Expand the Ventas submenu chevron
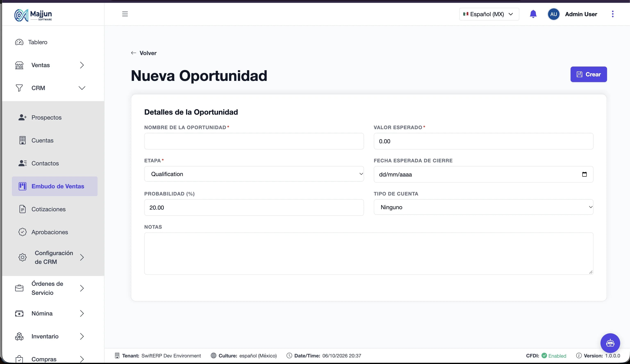This screenshot has height=364, width=630. pyautogui.click(x=82, y=65)
